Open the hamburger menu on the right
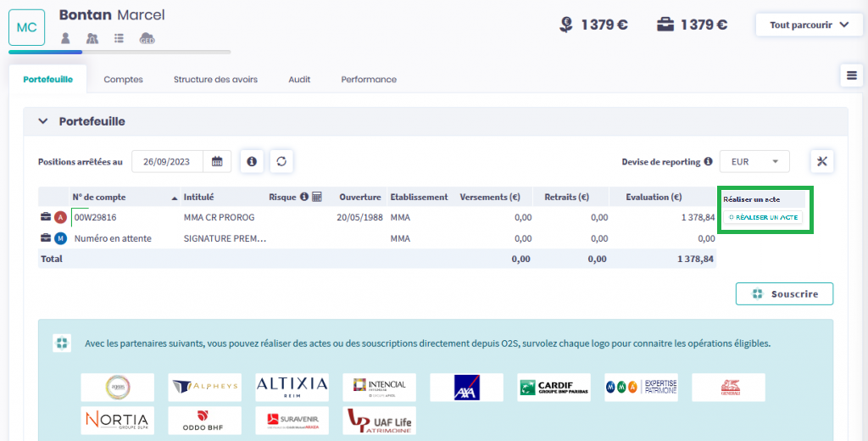 click(851, 75)
